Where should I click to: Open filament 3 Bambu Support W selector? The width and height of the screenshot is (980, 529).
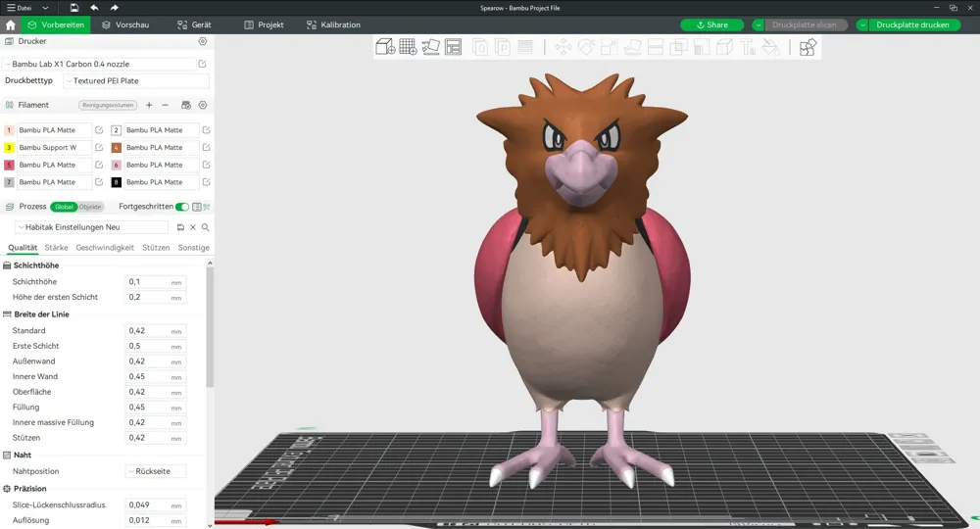click(x=54, y=147)
